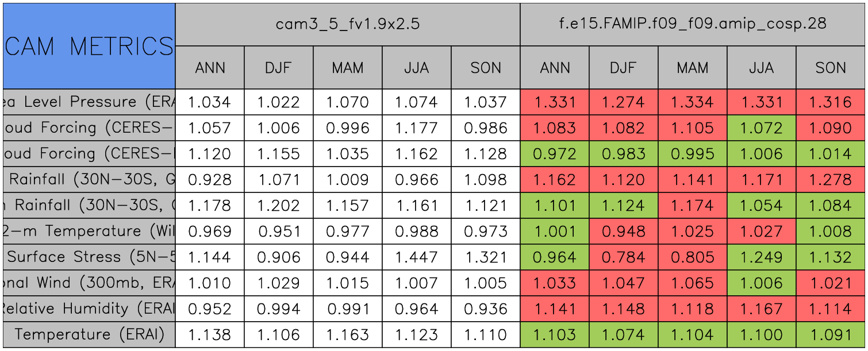Viewport: 868px width, 351px height.
Task: Click the Relative Humidity row label
Action: [x=89, y=308]
